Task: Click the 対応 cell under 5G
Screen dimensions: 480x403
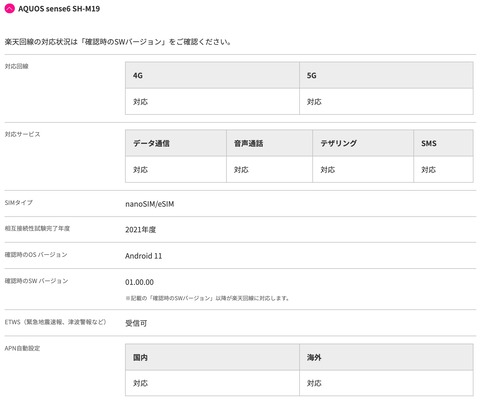Action: click(x=386, y=102)
